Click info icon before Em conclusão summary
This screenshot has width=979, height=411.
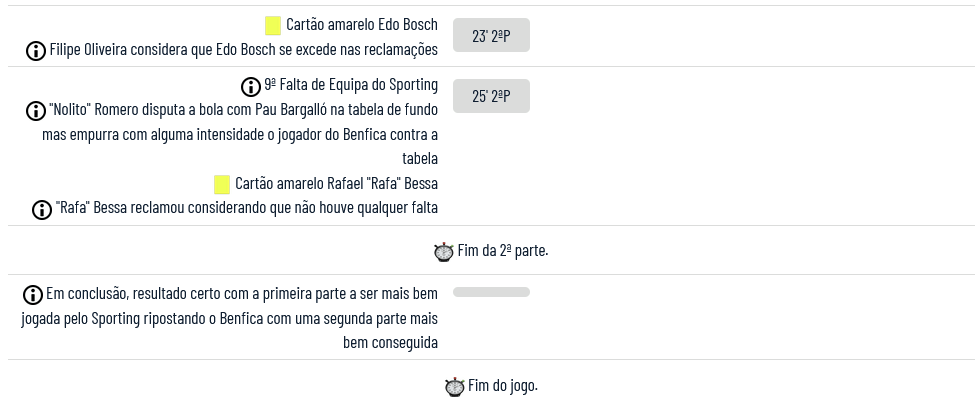[33, 295]
